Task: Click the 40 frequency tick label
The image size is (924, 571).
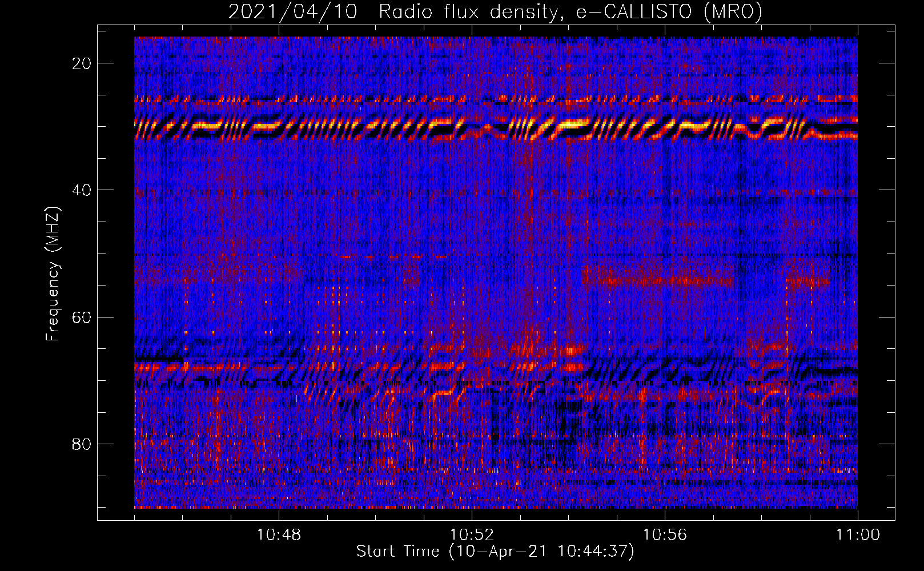Action: pos(82,190)
